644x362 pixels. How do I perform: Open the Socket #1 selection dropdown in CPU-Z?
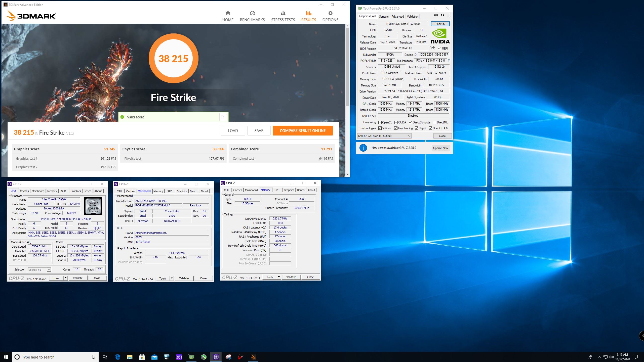click(x=39, y=270)
